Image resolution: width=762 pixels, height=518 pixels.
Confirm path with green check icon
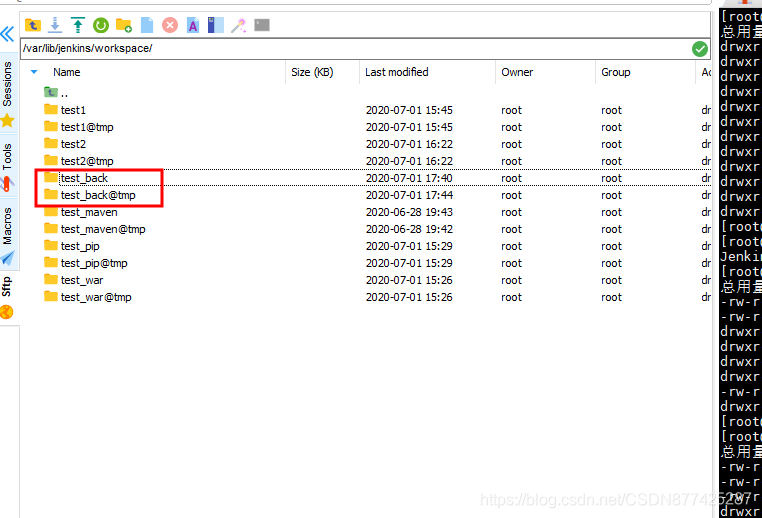[x=699, y=49]
